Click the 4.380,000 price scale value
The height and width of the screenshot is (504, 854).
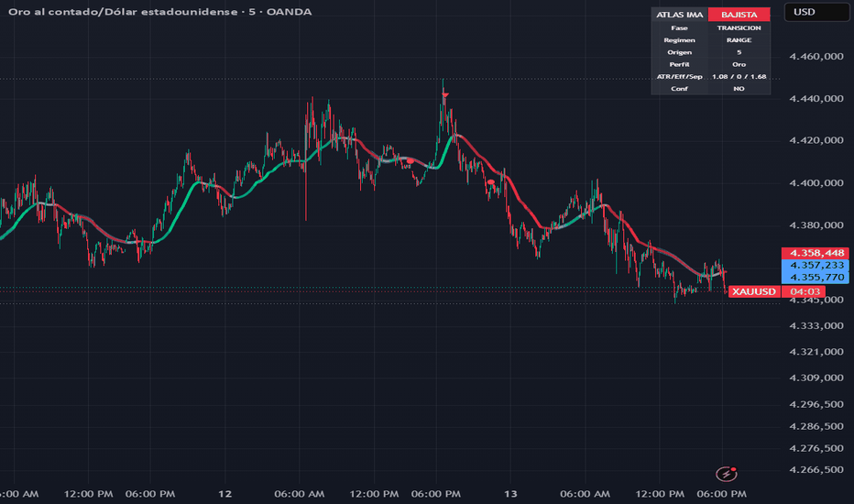tap(816, 225)
